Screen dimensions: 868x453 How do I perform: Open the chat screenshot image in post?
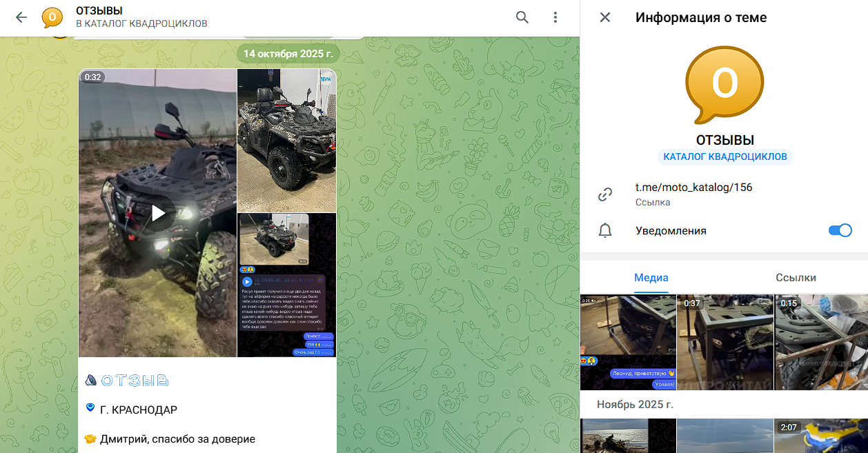click(287, 285)
